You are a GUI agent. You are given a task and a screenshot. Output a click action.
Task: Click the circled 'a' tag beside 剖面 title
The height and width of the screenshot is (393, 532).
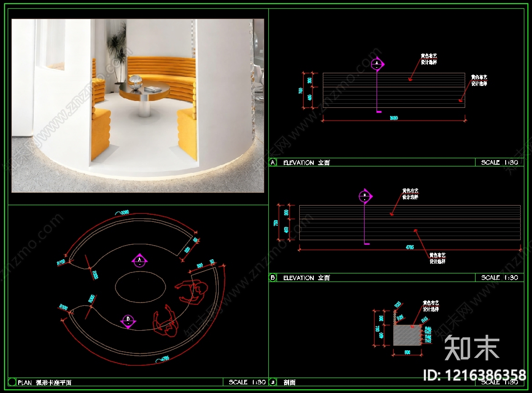pos(273,382)
